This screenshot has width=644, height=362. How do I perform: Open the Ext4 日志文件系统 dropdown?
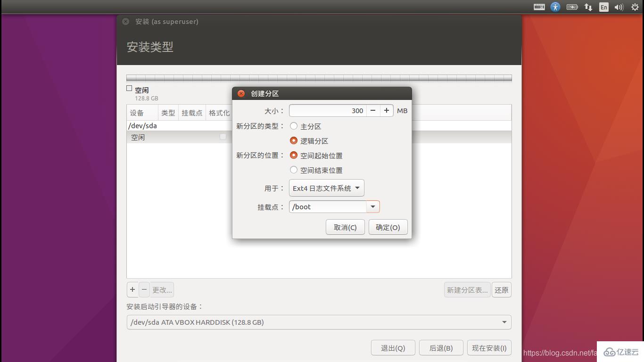click(327, 188)
